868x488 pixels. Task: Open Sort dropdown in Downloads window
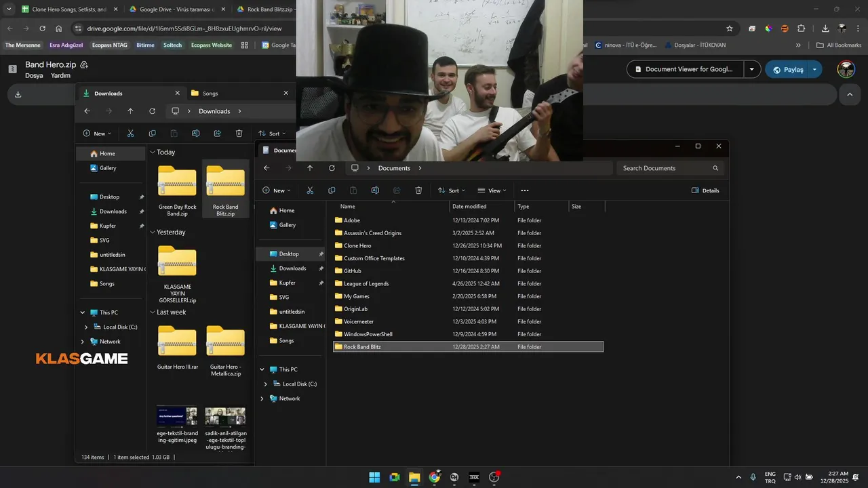[273, 134]
